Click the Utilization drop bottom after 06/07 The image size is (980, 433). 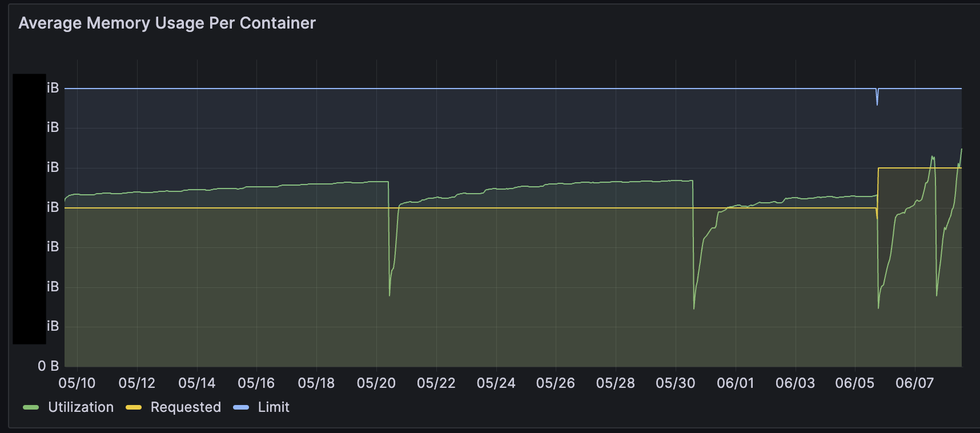937,294
